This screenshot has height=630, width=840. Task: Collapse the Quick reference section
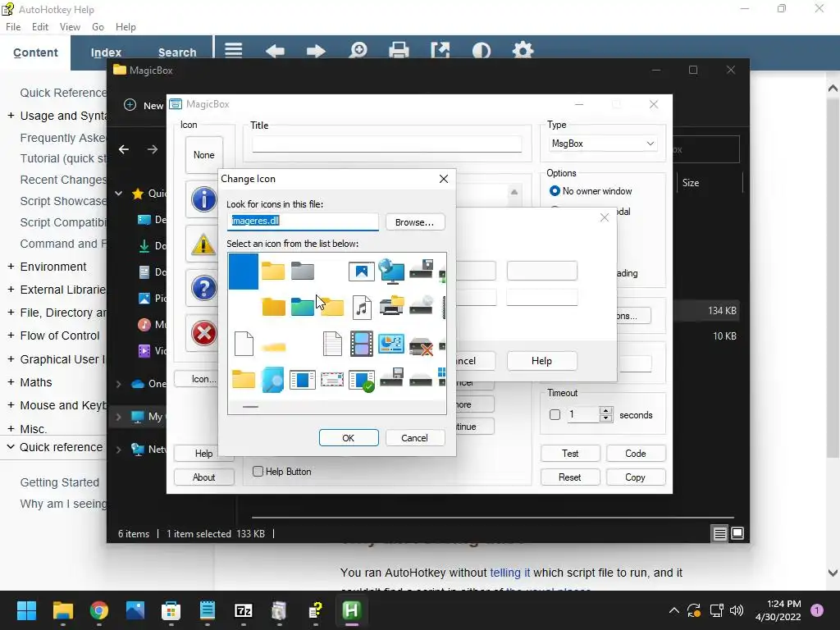click(10, 447)
